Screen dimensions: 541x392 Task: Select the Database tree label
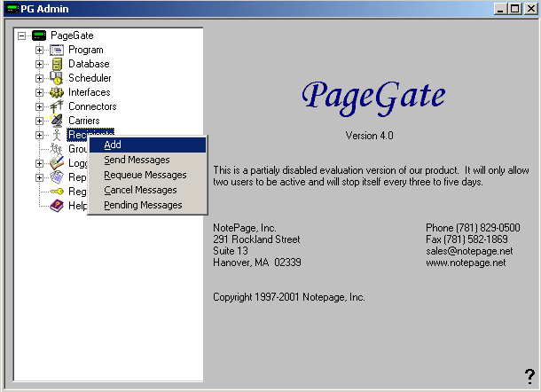tap(89, 64)
